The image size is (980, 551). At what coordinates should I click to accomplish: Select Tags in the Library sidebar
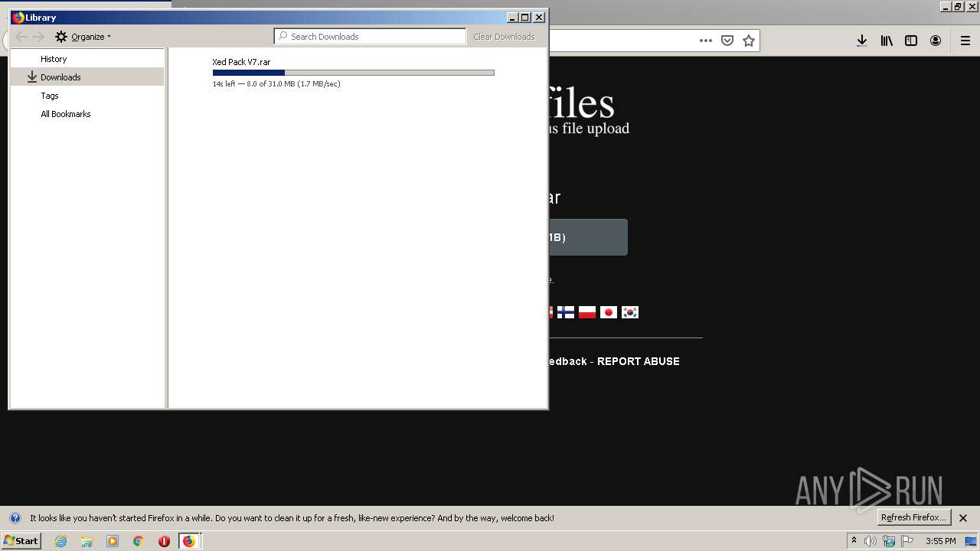(x=50, y=96)
